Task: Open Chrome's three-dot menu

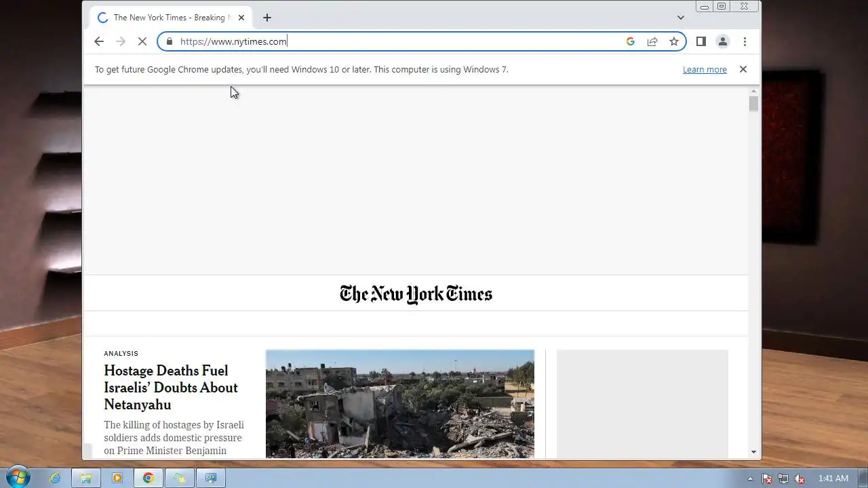Action: click(x=745, y=41)
